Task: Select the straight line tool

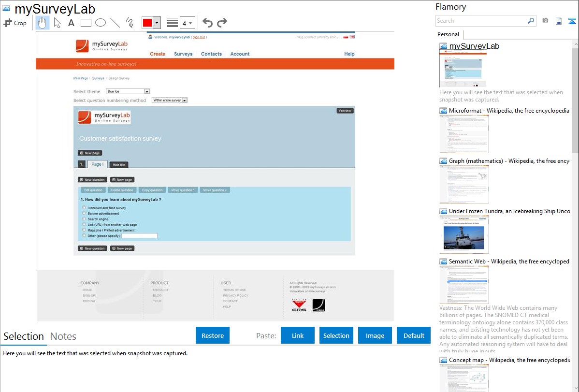Action: click(115, 23)
